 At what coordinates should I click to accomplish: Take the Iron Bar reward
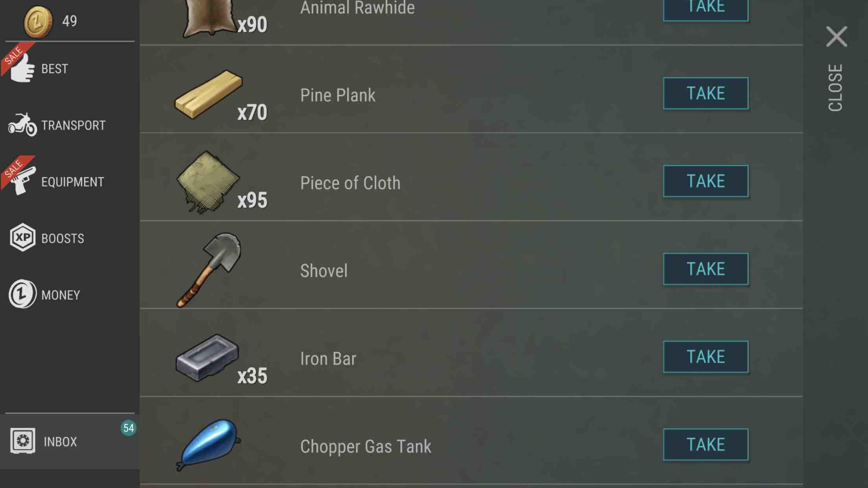point(706,357)
